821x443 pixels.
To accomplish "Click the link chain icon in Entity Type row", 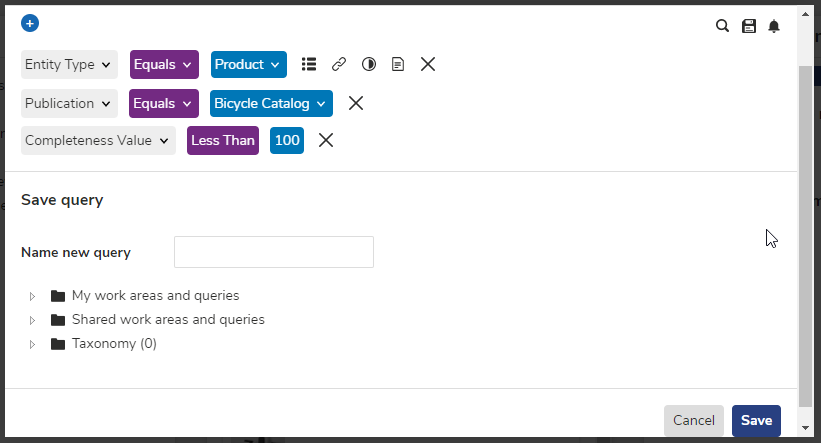I will [339, 64].
